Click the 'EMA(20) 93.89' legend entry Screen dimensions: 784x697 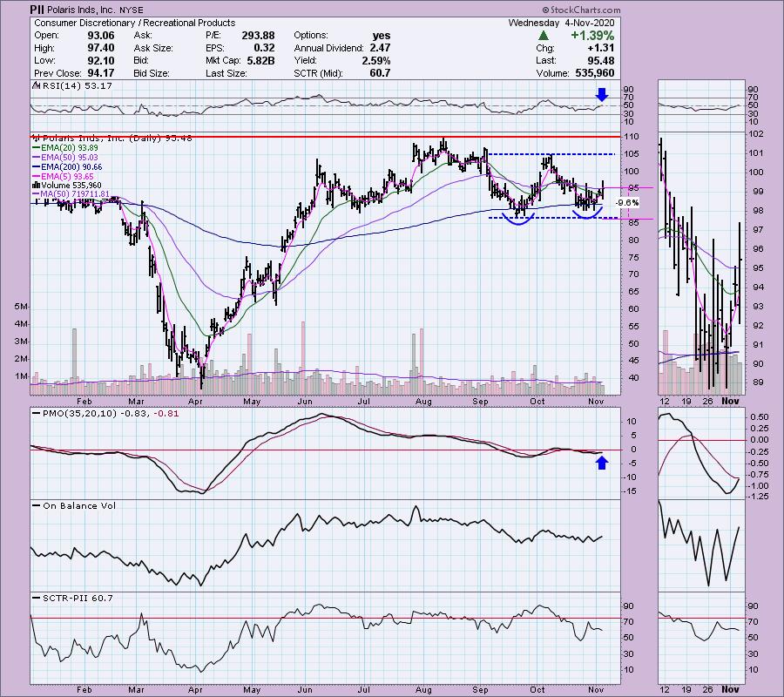pos(70,148)
